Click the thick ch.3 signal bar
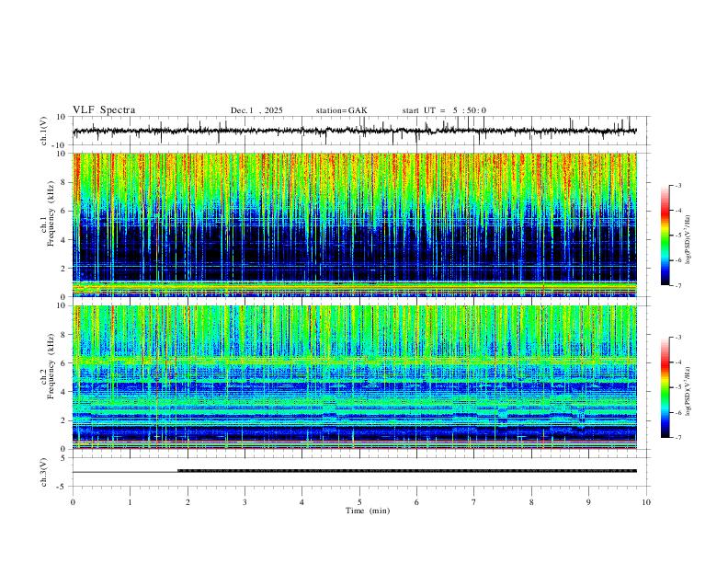Image resolution: width=728 pixels, height=563 pixels. (407, 471)
